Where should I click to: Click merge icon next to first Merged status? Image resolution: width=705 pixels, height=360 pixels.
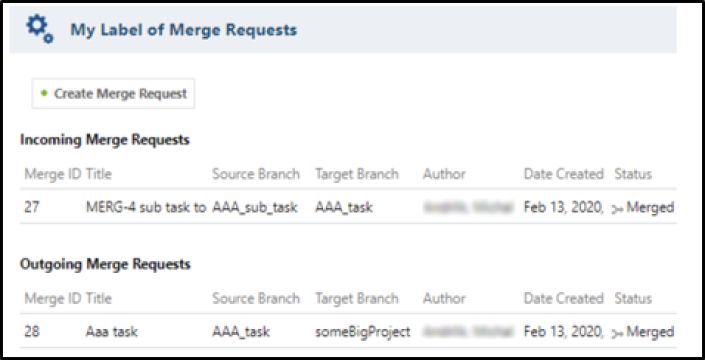coord(618,208)
